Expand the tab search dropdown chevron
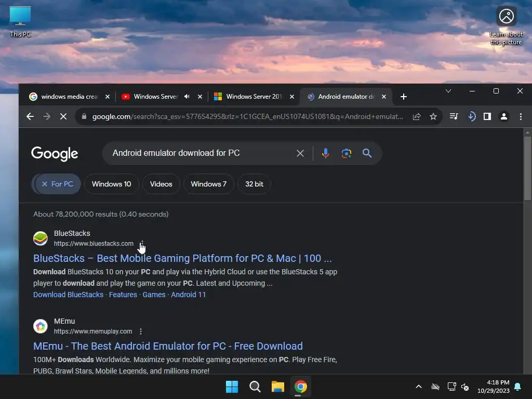This screenshot has height=399, width=532. click(x=448, y=91)
